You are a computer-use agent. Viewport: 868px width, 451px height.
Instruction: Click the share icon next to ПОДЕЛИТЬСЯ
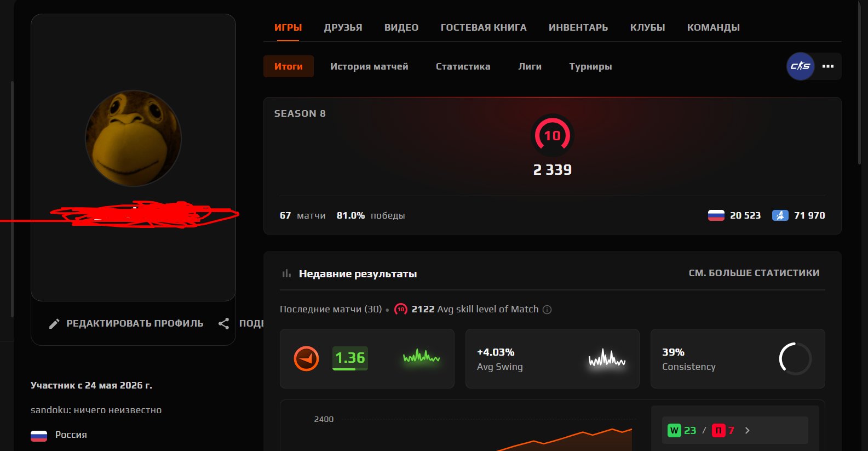[223, 323]
